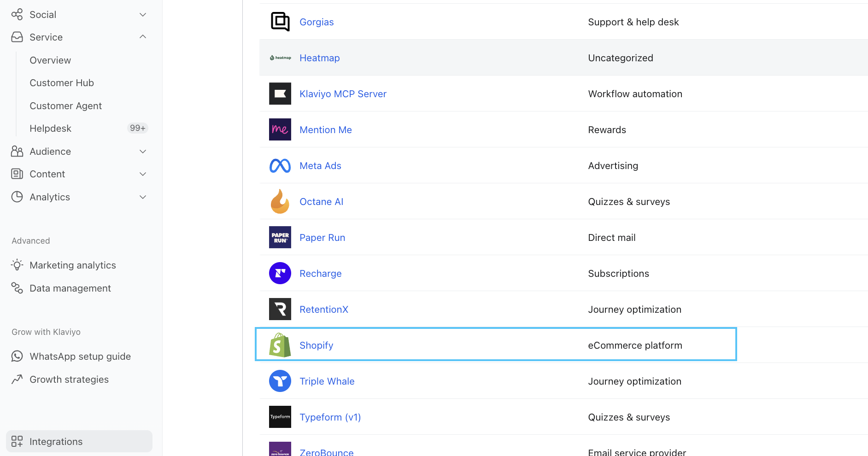Click the 'Workflow automation' category cell
The height and width of the screenshot is (456, 868).
pyautogui.click(x=635, y=94)
